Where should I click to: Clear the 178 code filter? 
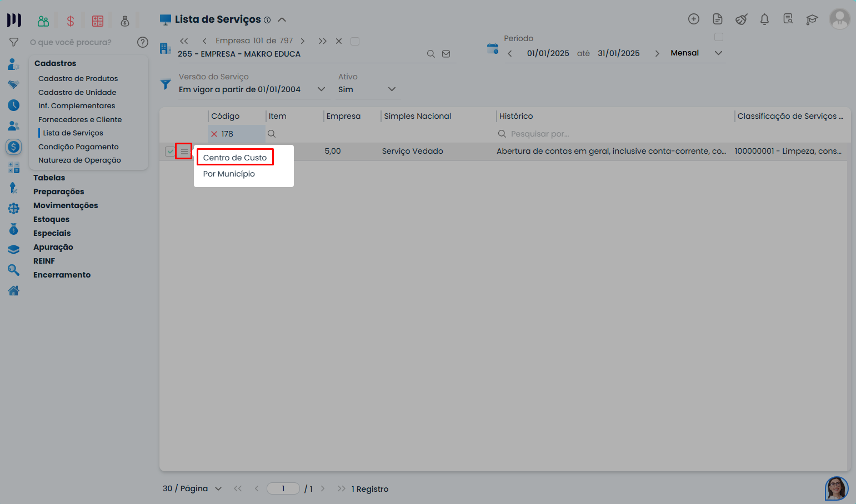214,134
